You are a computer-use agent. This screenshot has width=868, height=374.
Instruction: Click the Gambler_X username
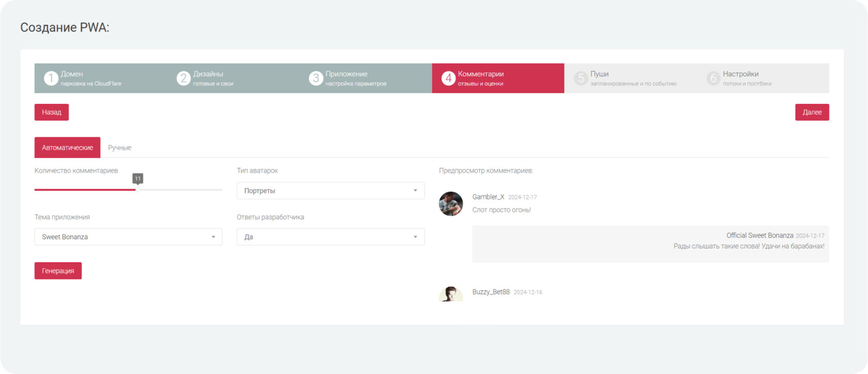click(488, 197)
